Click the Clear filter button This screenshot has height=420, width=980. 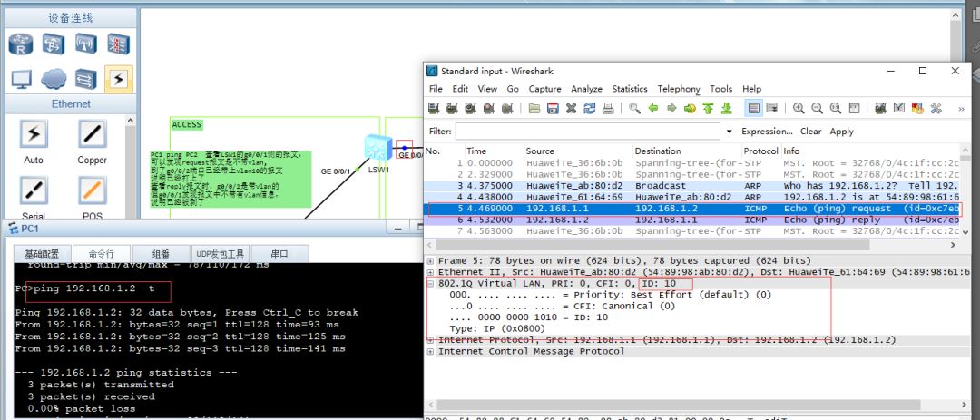tap(810, 132)
